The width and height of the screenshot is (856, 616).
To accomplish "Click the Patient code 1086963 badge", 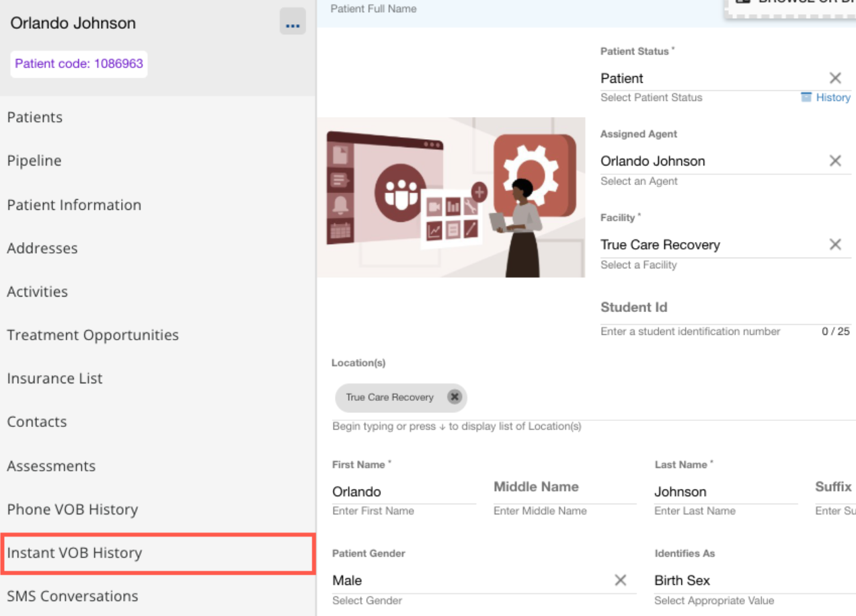I will [79, 64].
